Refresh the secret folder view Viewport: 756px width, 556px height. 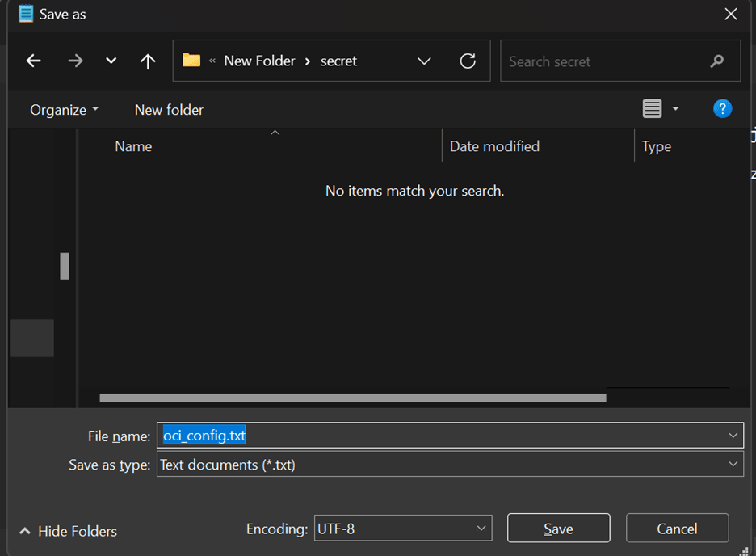pos(468,61)
